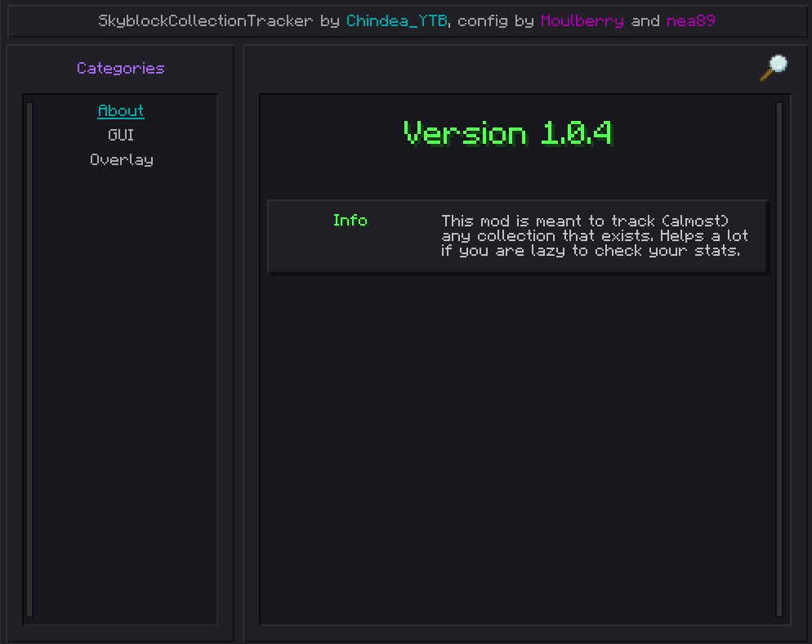Click the magnifying glass search icon

(x=773, y=68)
